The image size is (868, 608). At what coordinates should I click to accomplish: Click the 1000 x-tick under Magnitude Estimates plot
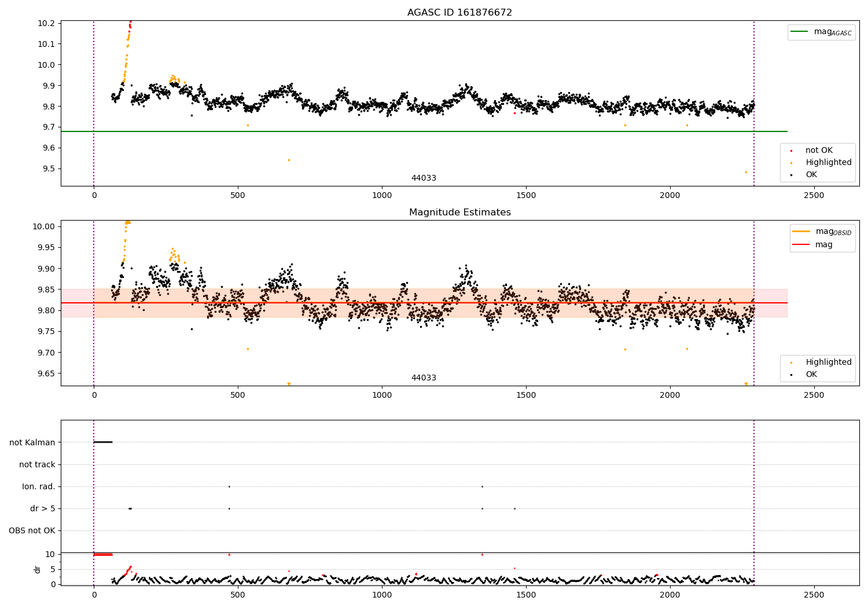(382, 395)
